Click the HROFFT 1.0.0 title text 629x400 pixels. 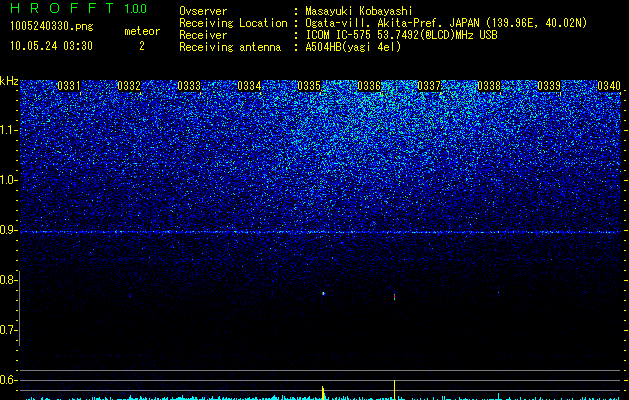coord(79,8)
